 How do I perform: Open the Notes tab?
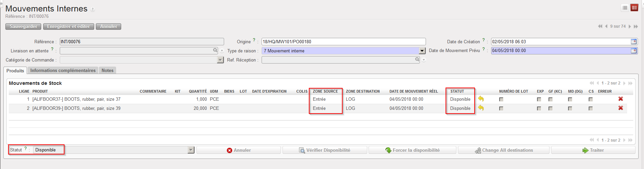point(107,70)
